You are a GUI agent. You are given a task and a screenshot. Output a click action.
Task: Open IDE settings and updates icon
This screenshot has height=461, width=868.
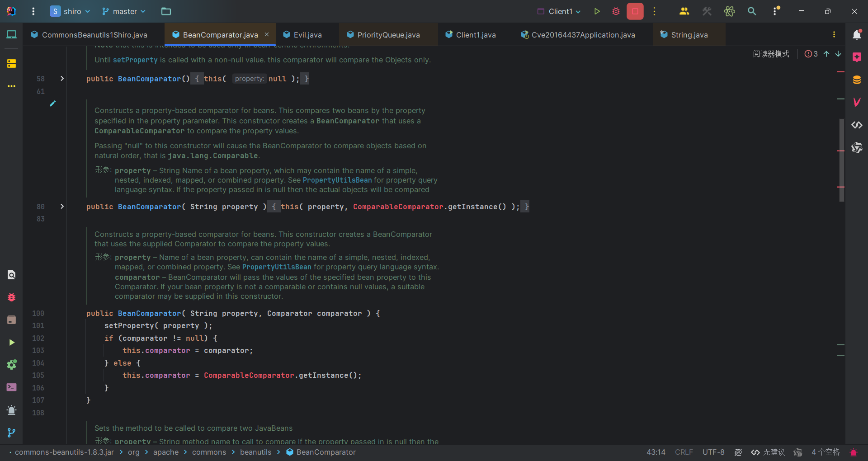pos(776,11)
